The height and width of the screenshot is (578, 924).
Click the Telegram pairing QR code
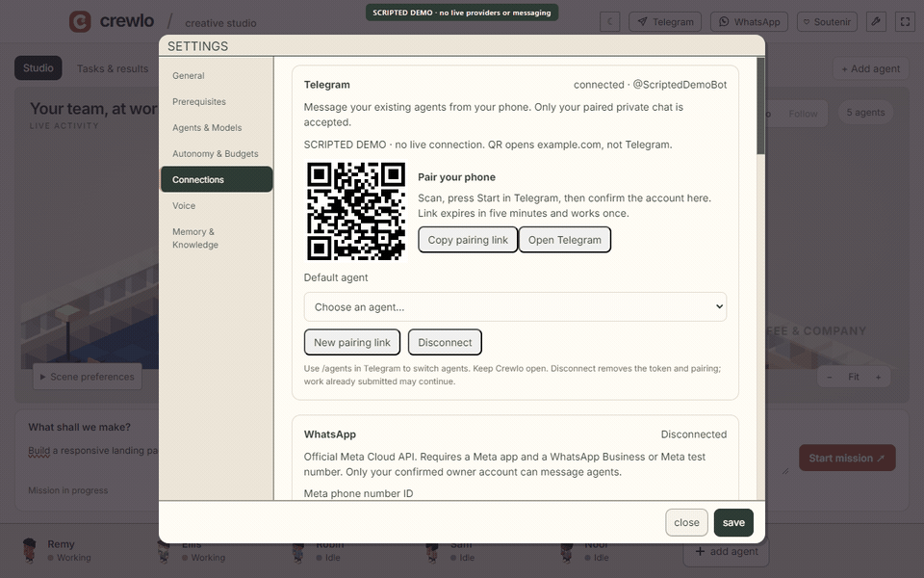tap(356, 211)
